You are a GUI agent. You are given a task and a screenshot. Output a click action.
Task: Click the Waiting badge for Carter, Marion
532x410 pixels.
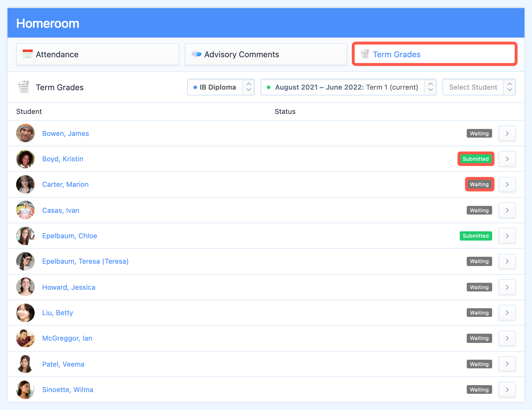[479, 184]
